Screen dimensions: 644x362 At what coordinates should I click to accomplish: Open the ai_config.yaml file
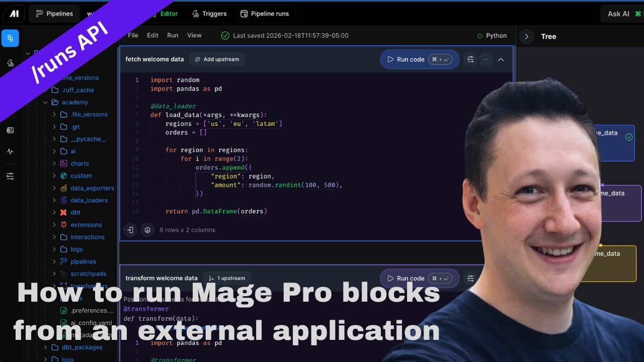point(91,323)
